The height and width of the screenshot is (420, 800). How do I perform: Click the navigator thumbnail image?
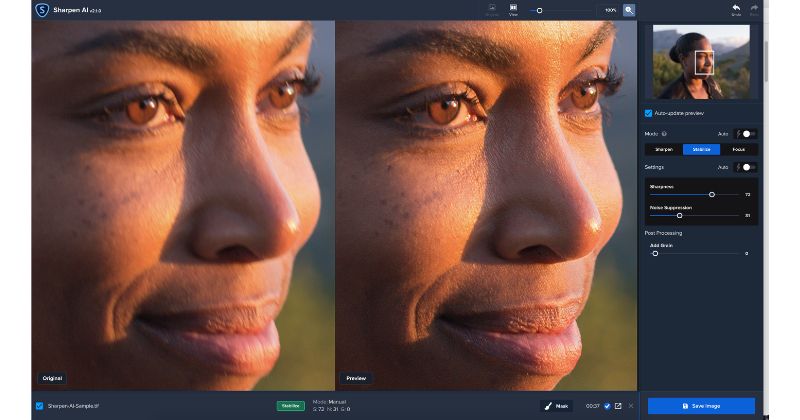[701, 62]
